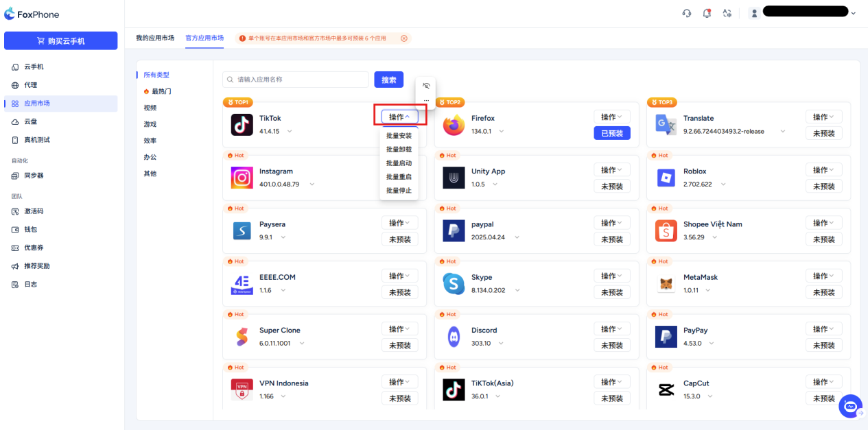Select 批量卸载 from the TikTok menu
868x430 pixels.
point(399,150)
